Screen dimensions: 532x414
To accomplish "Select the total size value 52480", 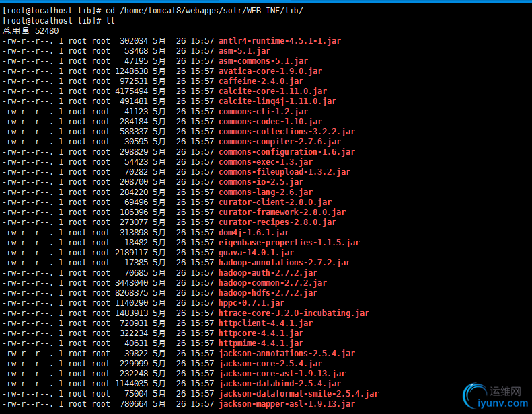I will point(47,31).
